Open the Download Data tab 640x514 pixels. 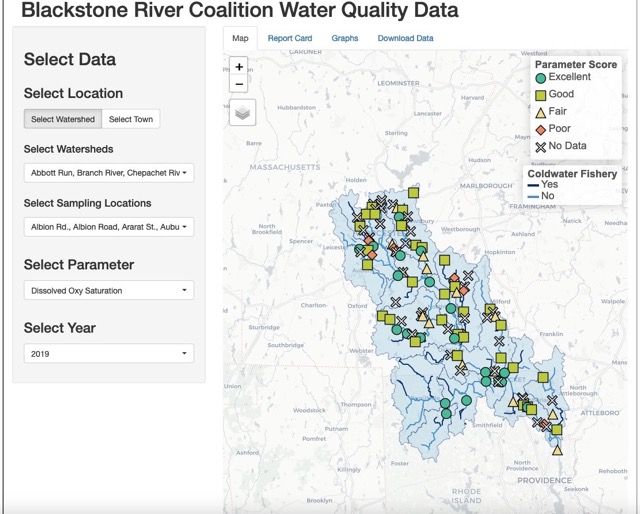coord(405,38)
